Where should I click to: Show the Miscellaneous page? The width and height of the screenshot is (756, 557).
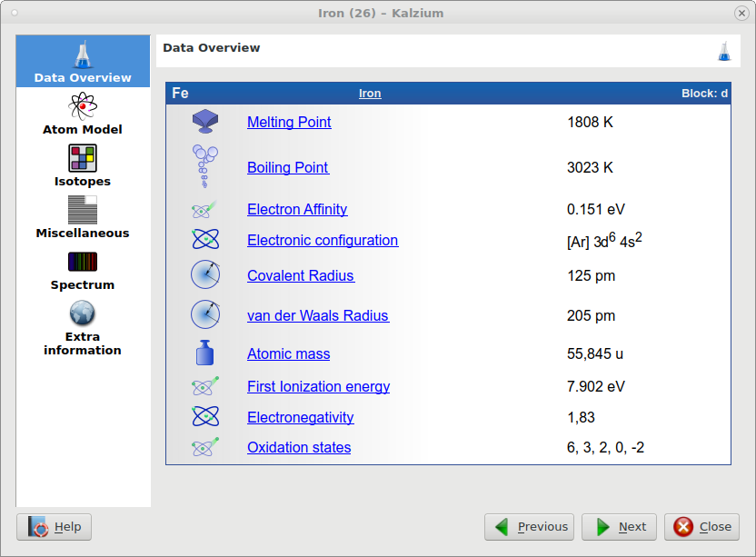click(x=83, y=217)
